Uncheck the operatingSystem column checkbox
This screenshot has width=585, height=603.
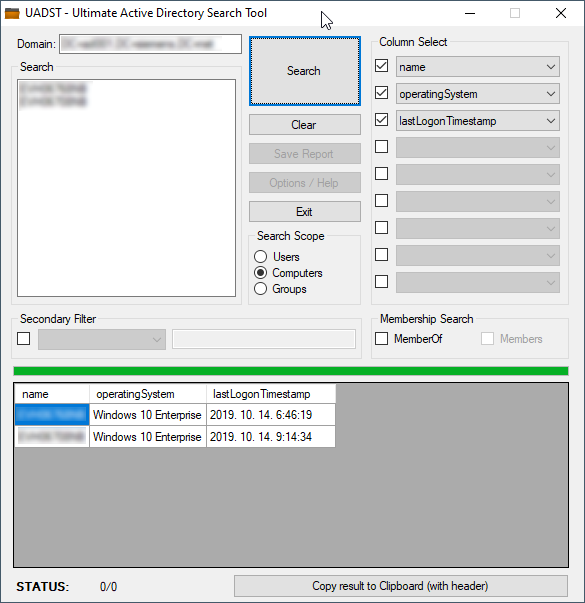(382, 93)
